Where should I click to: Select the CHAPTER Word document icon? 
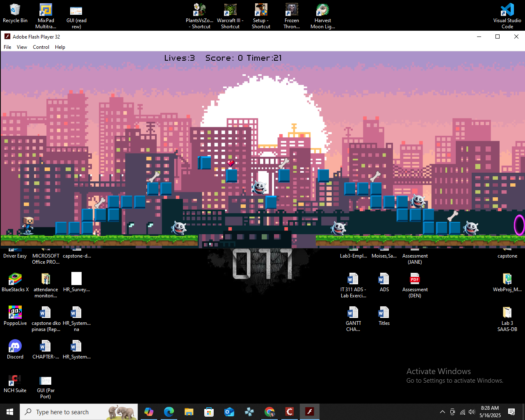pos(46,349)
